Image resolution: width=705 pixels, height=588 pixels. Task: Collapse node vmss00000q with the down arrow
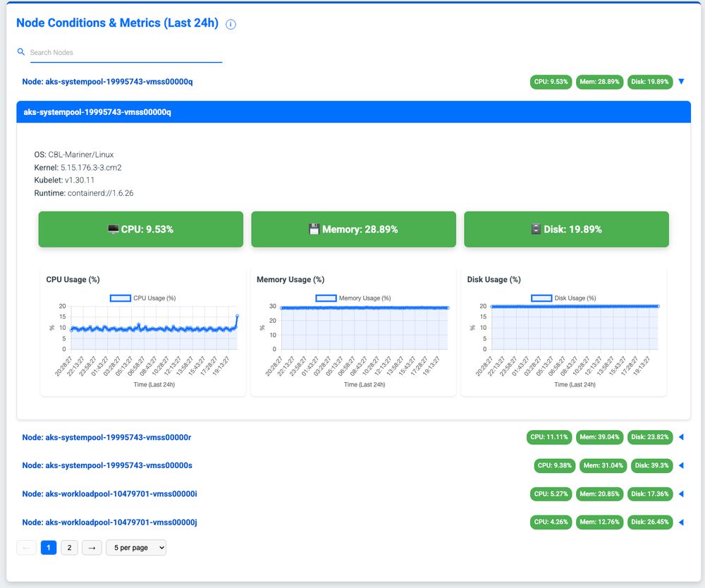(681, 82)
